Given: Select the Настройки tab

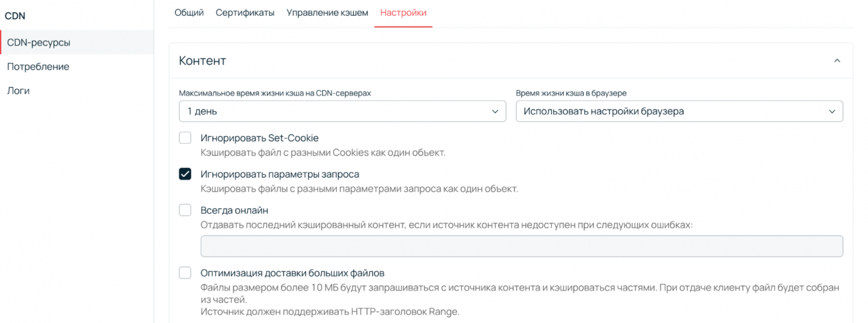Looking at the screenshot, I should point(403,12).
